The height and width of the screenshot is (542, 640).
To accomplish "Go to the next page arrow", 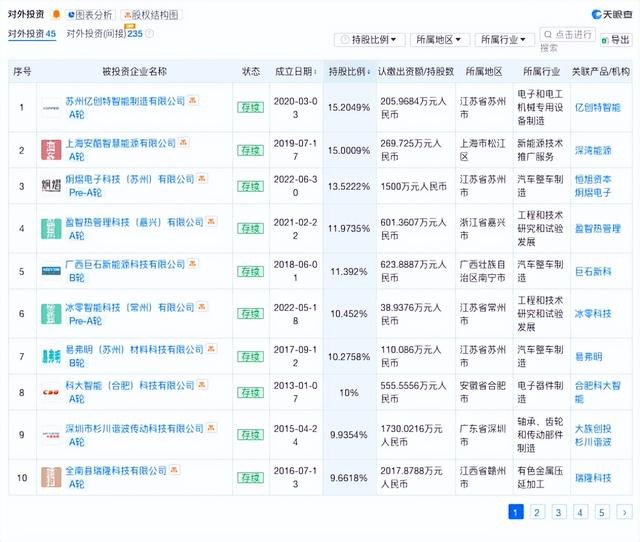I will 624,512.
